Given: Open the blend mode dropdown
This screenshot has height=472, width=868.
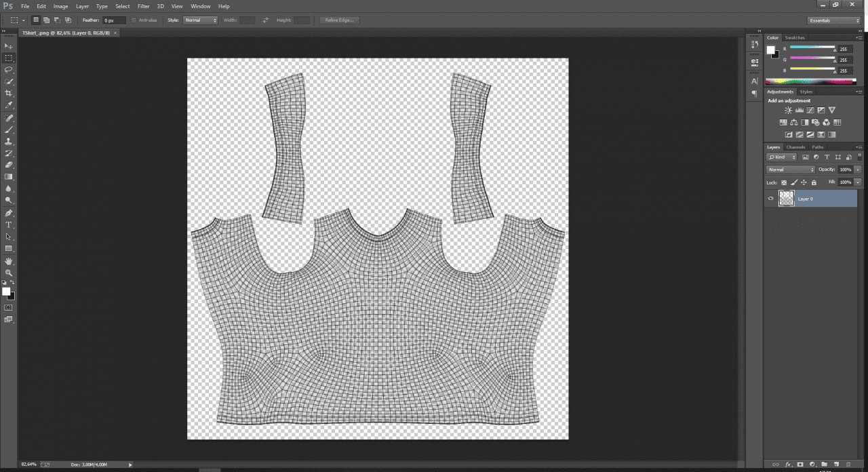Looking at the screenshot, I should (790, 170).
